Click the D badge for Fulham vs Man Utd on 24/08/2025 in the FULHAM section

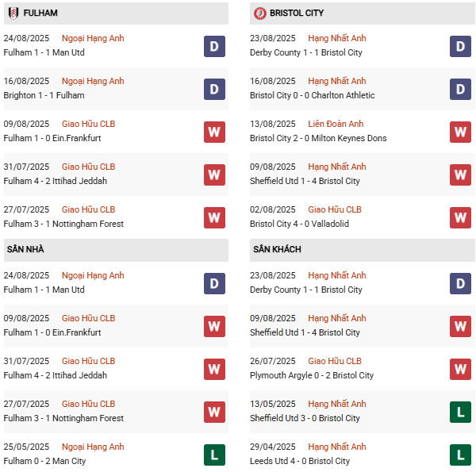[214, 46]
